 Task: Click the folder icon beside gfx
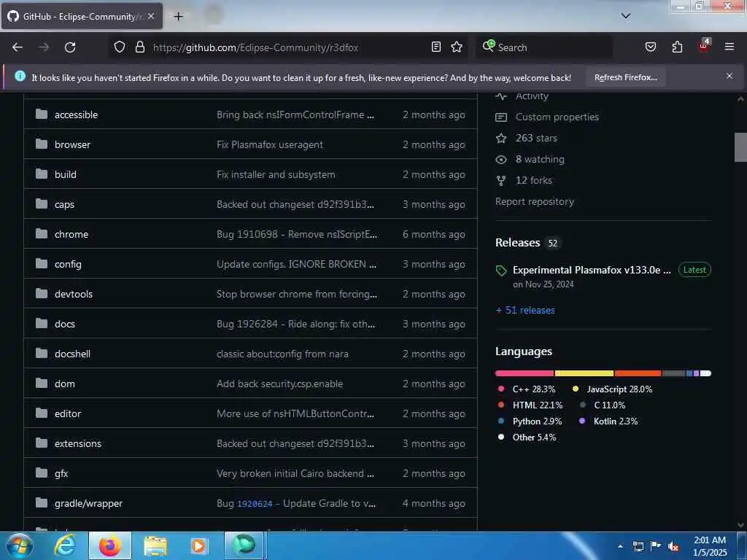click(42, 472)
